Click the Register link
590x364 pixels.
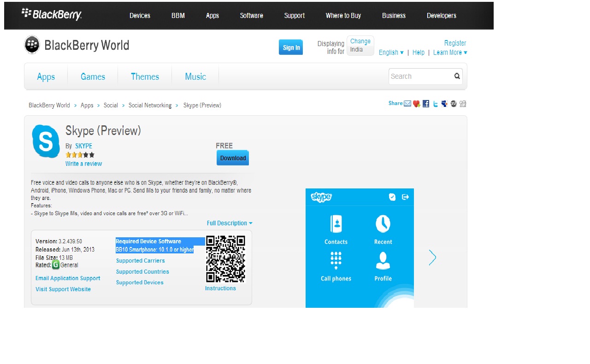[x=455, y=43]
